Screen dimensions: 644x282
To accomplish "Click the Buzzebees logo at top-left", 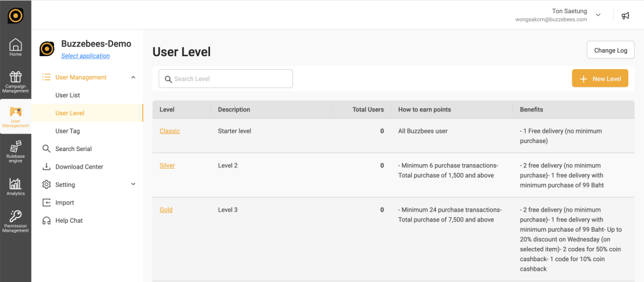I will point(15,15).
